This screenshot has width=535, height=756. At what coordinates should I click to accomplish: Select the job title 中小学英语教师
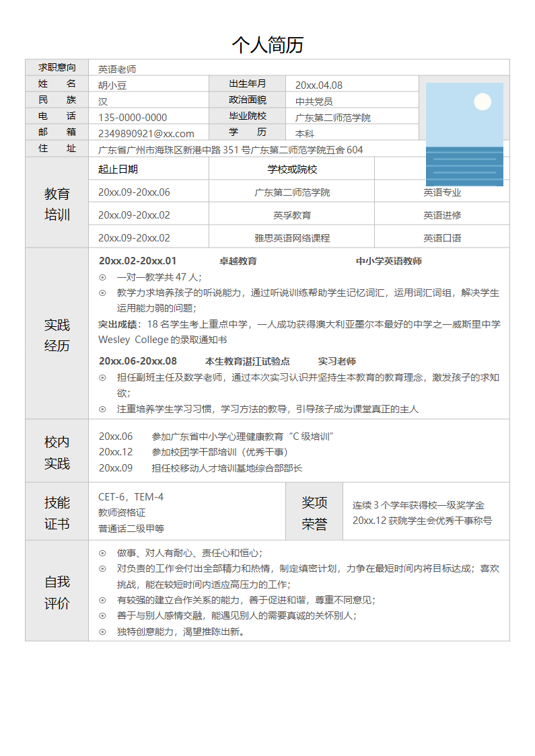tap(389, 261)
